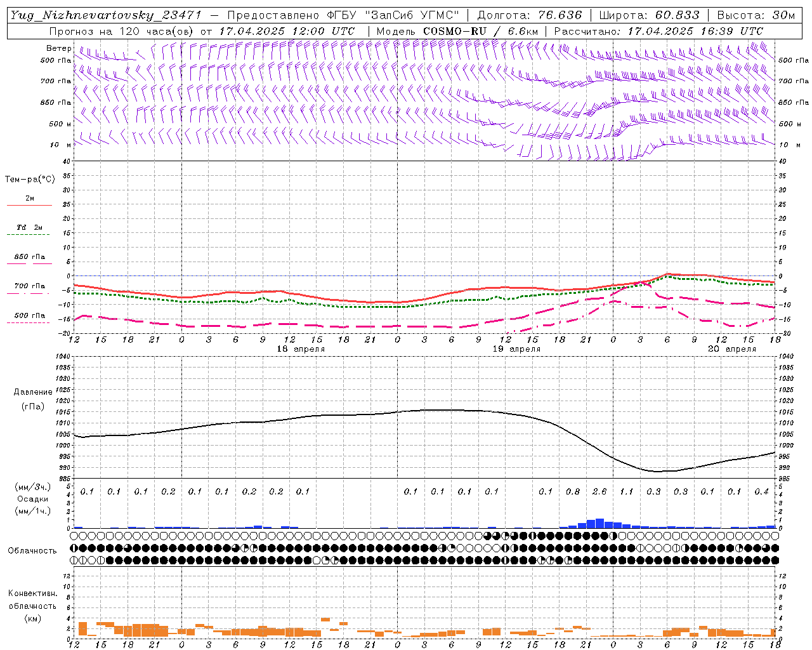This screenshot has width=812, height=650.
Task: Click the "Осадки" precipitation label
Action: coord(32,499)
